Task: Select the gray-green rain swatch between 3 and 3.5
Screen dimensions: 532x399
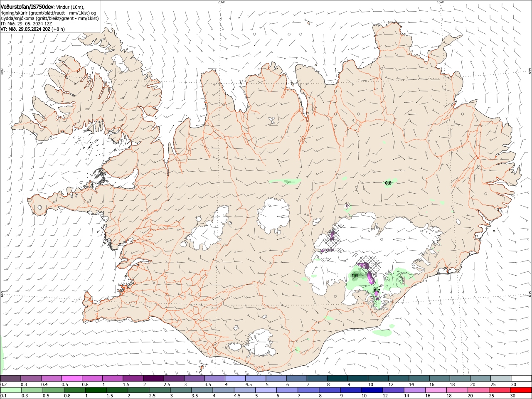Action: tap(180, 390)
